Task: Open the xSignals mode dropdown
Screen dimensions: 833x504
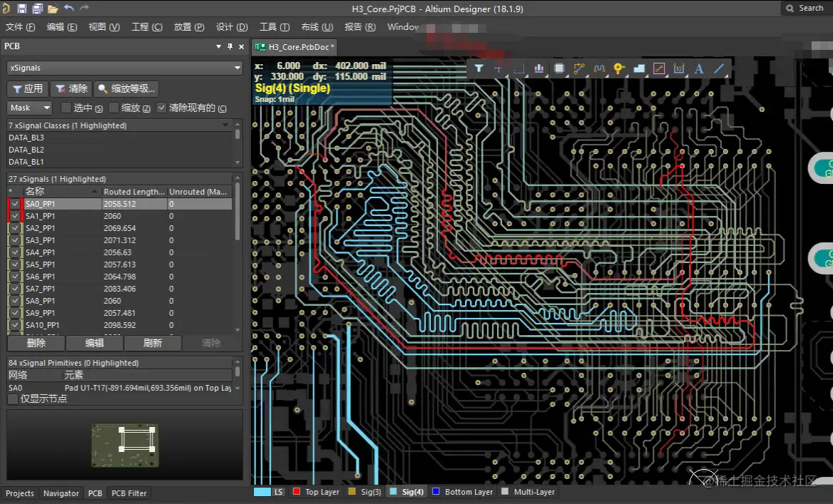Action: point(124,68)
